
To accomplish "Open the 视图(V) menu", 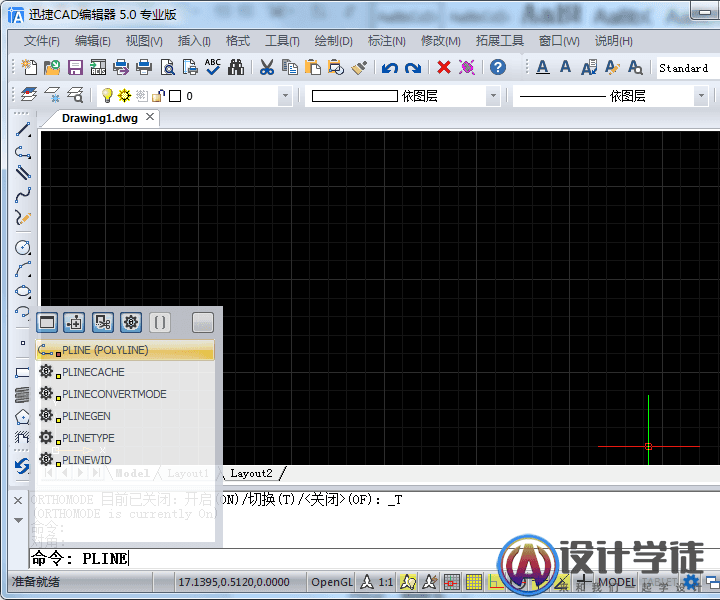I will pyautogui.click(x=144, y=41).
